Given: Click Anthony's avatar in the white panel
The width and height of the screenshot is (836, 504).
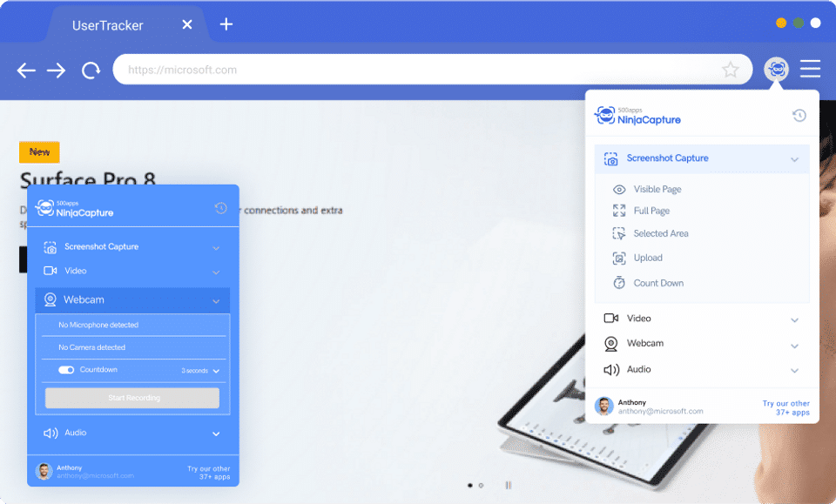Looking at the screenshot, I should (604, 407).
